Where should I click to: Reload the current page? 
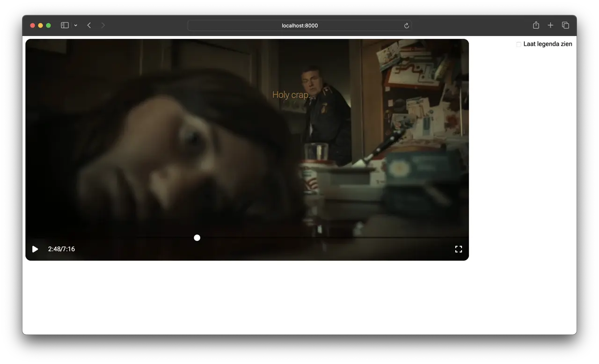coord(406,26)
